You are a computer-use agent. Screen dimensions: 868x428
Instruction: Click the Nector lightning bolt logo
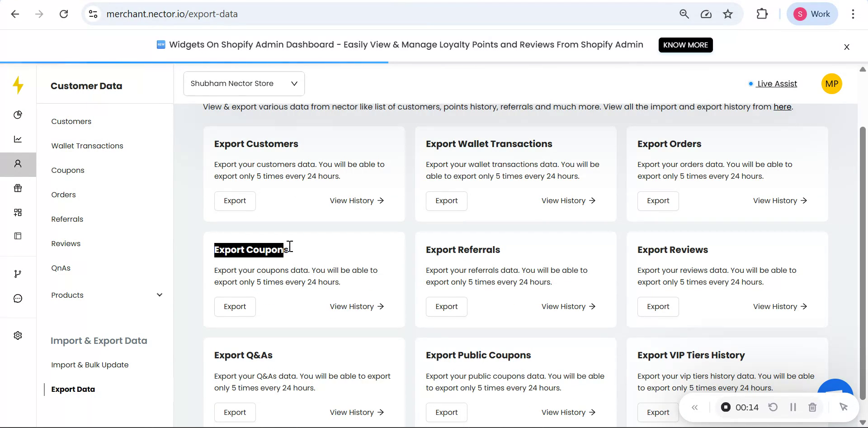point(18,85)
